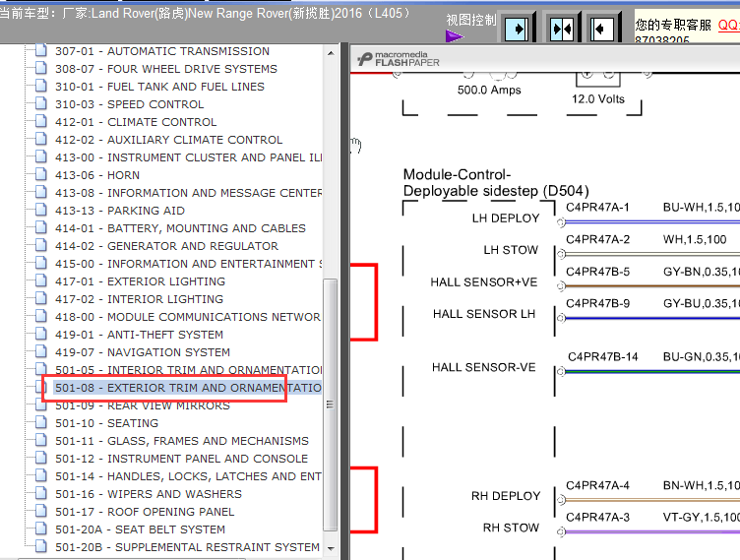Image resolution: width=740 pixels, height=560 pixels.
Task: Click the Macromedia FlashPaper logo
Action: point(399,59)
